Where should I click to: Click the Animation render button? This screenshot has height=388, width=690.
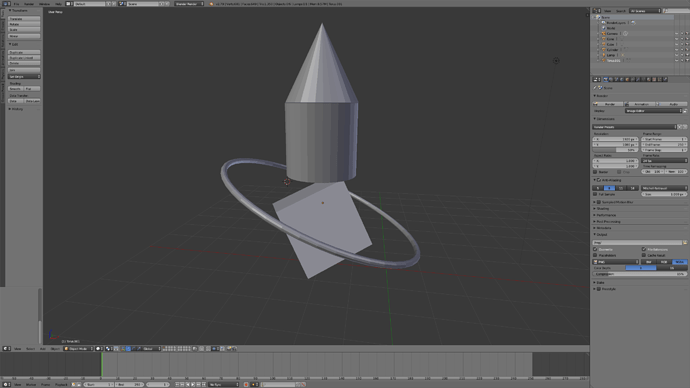click(640, 104)
